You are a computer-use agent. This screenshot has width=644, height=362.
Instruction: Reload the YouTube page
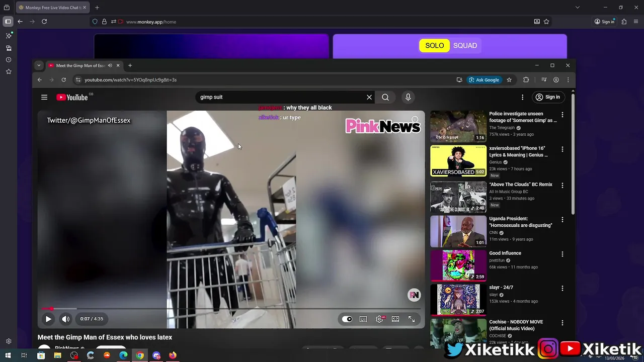(x=63, y=80)
